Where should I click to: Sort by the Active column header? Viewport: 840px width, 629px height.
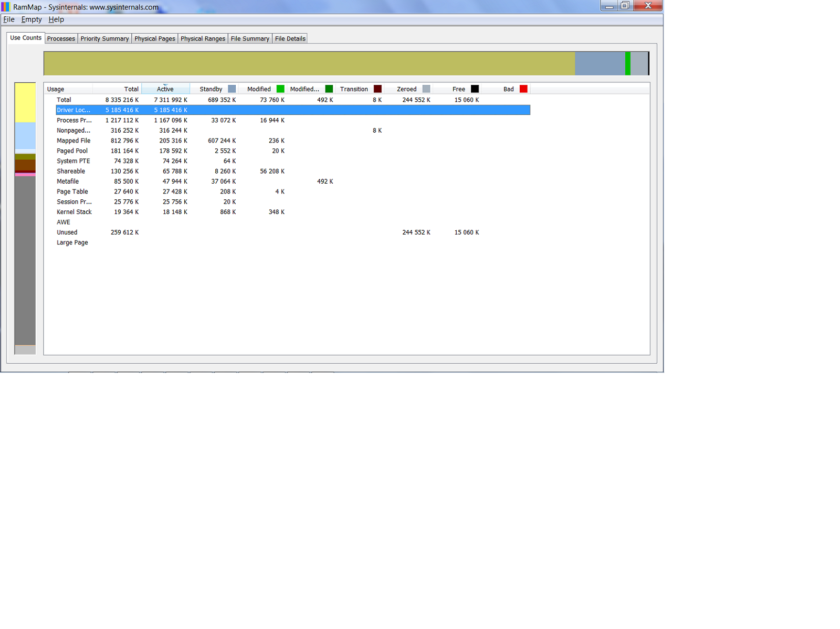(165, 89)
